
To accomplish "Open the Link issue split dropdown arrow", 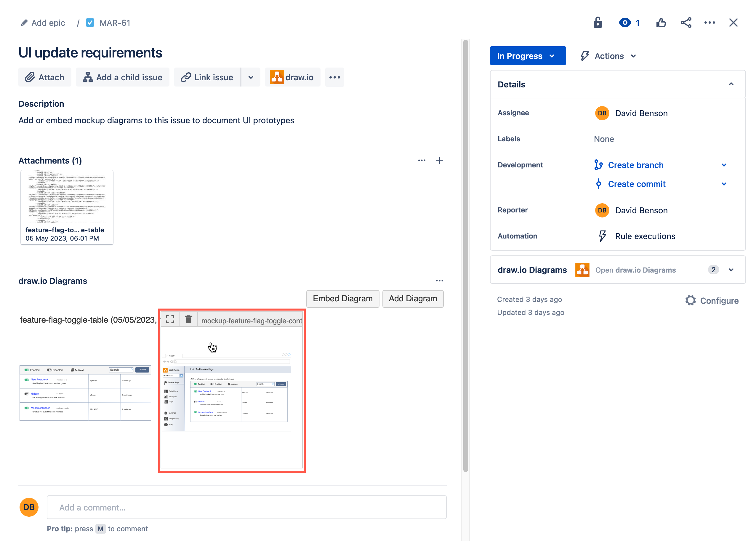I will (x=250, y=77).
